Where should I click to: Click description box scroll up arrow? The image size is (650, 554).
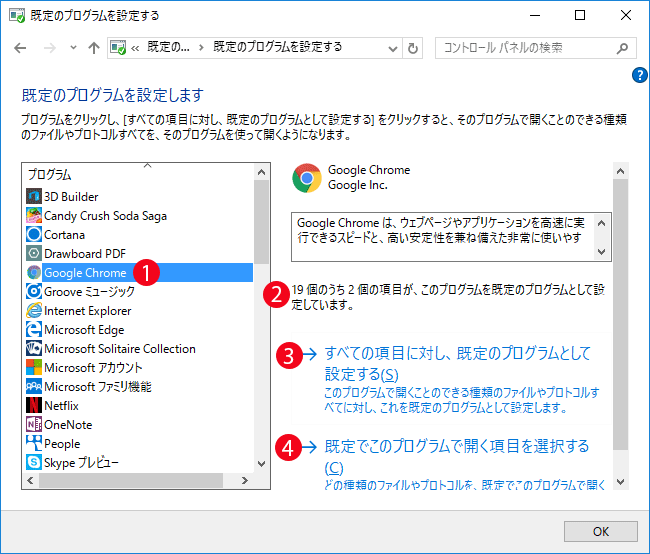(x=601, y=223)
